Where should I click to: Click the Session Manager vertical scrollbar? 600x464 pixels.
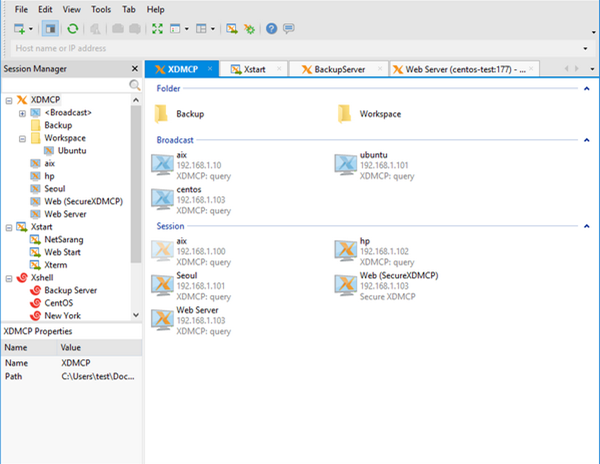(x=136, y=200)
